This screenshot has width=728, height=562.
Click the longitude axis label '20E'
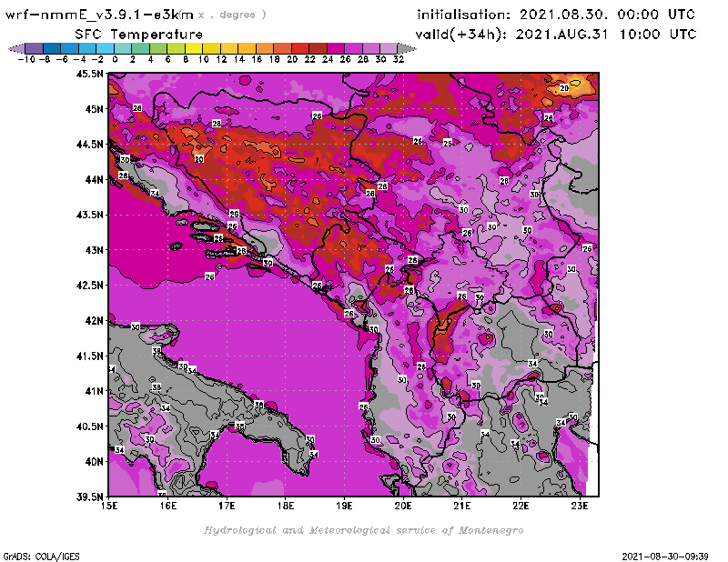pos(403,506)
